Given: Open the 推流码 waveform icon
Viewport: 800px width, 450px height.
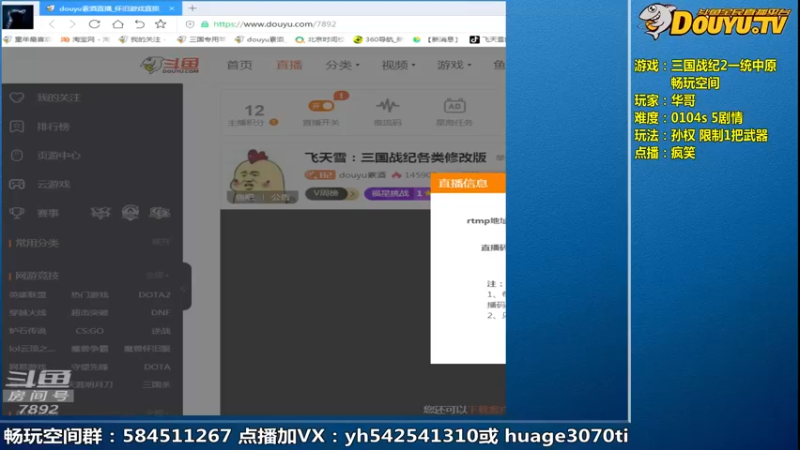Looking at the screenshot, I should pyautogui.click(x=388, y=106).
